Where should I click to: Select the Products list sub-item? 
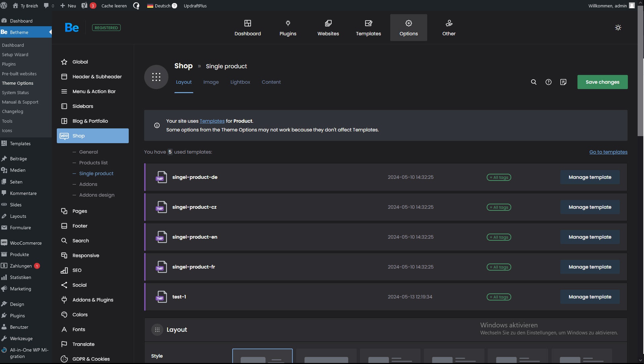click(x=93, y=163)
